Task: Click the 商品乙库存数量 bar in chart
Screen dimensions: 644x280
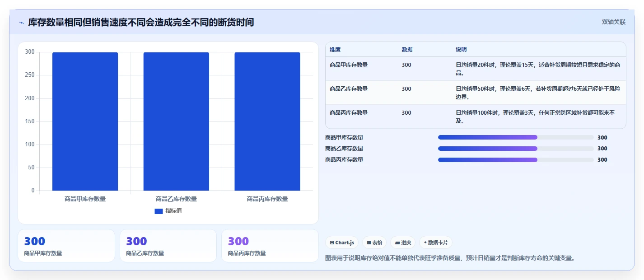Action: click(x=176, y=121)
